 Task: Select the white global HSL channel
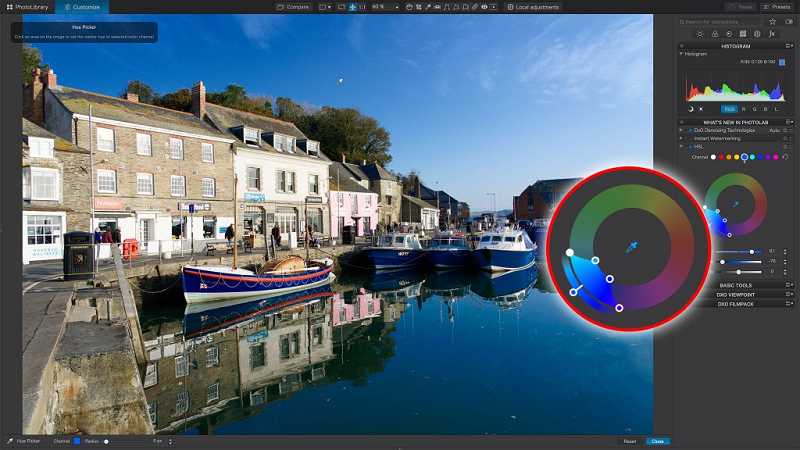click(713, 157)
